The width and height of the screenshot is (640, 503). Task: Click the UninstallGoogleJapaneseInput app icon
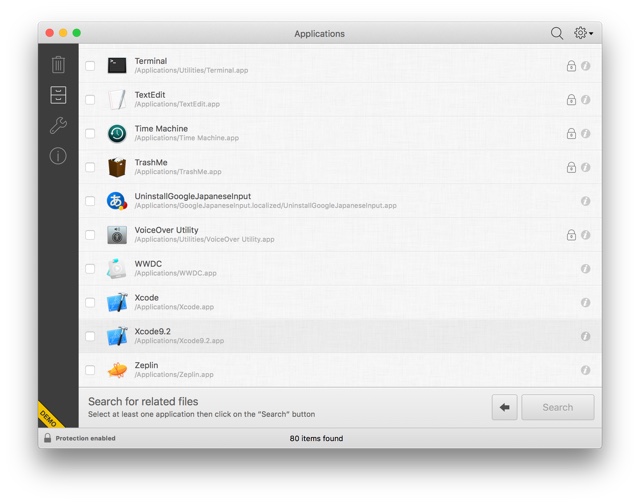[117, 201]
